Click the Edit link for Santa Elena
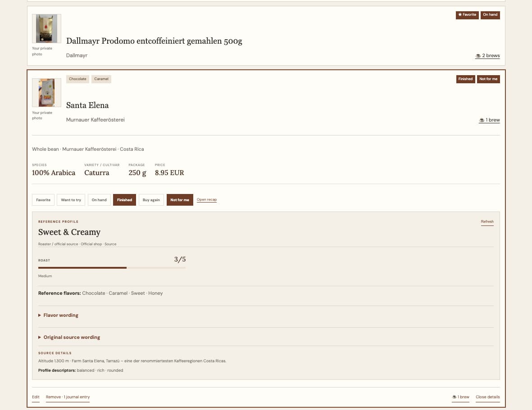The height and width of the screenshot is (410, 532). tap(36, 397)
